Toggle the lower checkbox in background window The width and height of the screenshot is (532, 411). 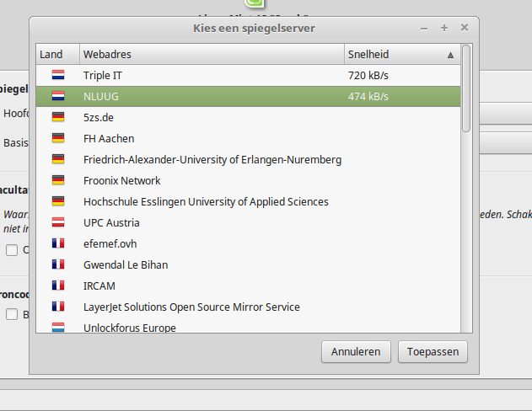pyautogui.click(x=12, y=314)
